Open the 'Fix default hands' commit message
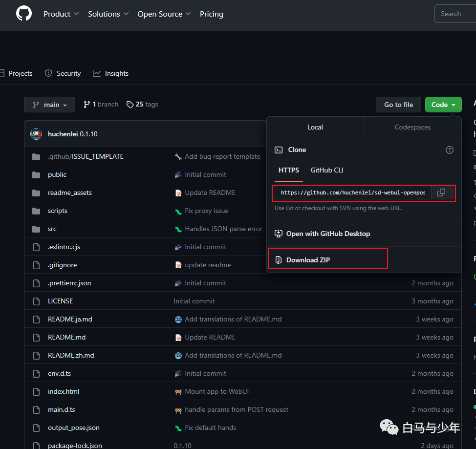Image resolution: width=476 pixels, height=449 pixels. tap(210, 428)
